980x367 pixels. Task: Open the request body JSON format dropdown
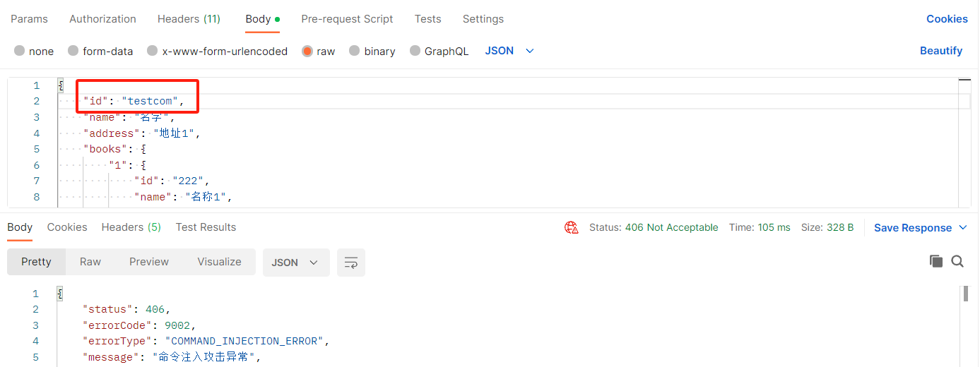pyautogui.click(x=509, y=51)
